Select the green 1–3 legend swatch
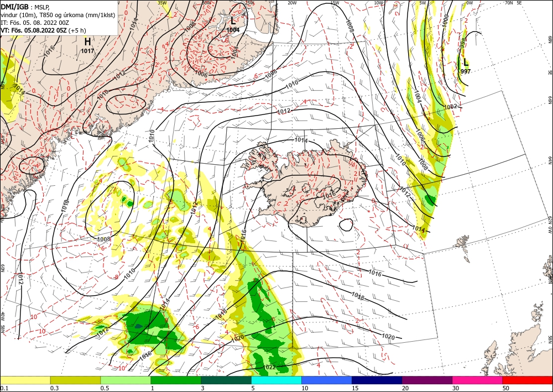The image size is (553, 392). pyautogui.click(x=176, y=380)
